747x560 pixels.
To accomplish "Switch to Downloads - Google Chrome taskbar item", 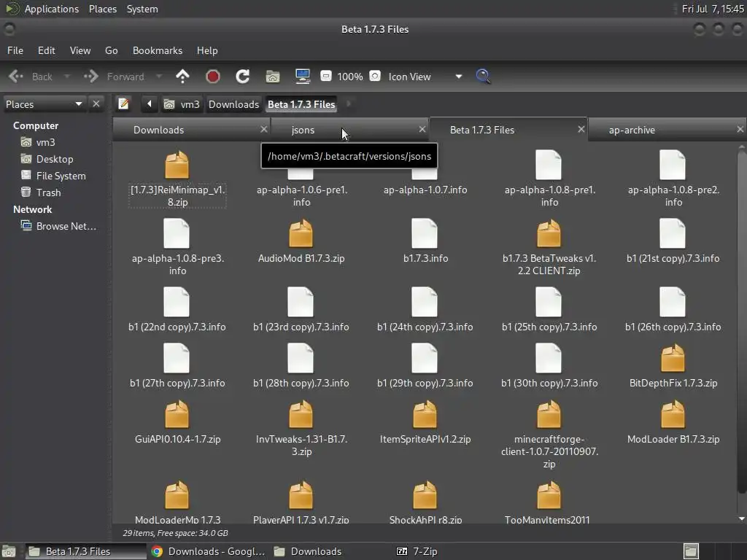I will click(x=208, y=551).
